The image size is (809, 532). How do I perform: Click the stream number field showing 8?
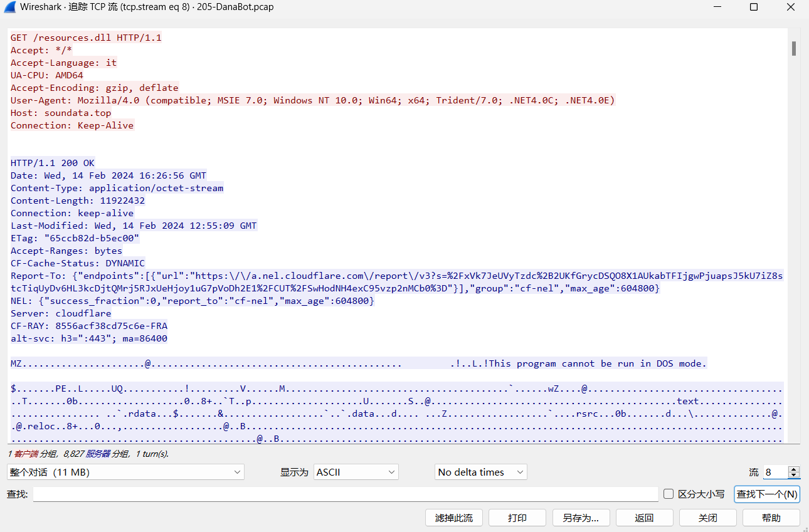click(x=775, y=472)
